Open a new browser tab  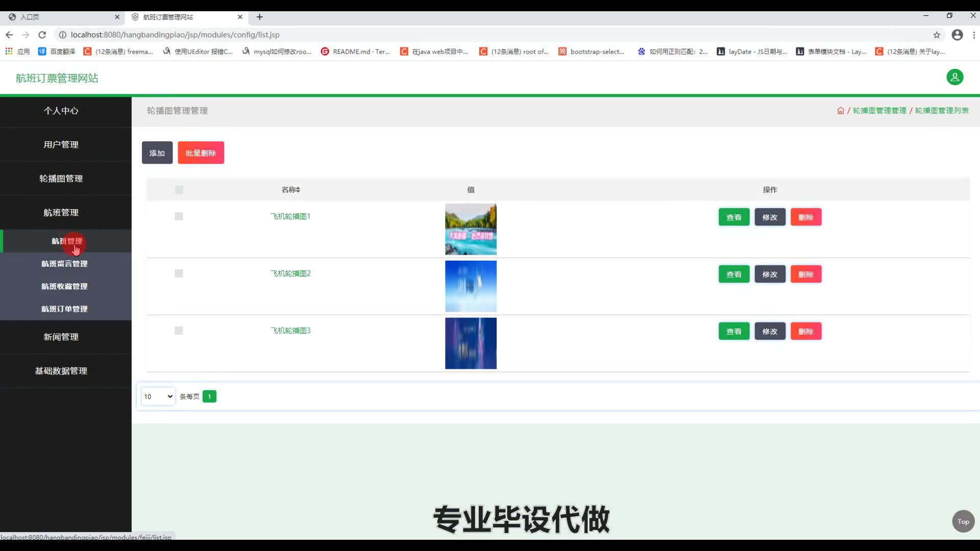(x=259, y=17)
